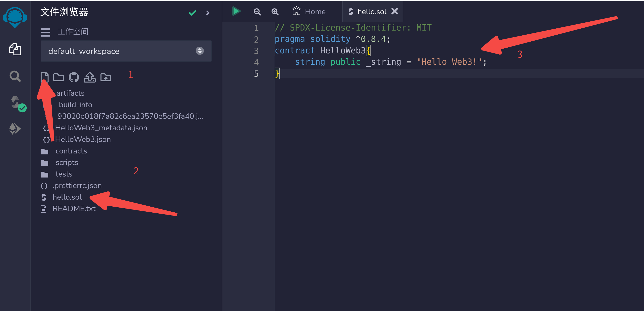The height and width of the screenshot is (311, 644).
Task: Click the 文件浏览器 panel title
Action: [64, 12]
